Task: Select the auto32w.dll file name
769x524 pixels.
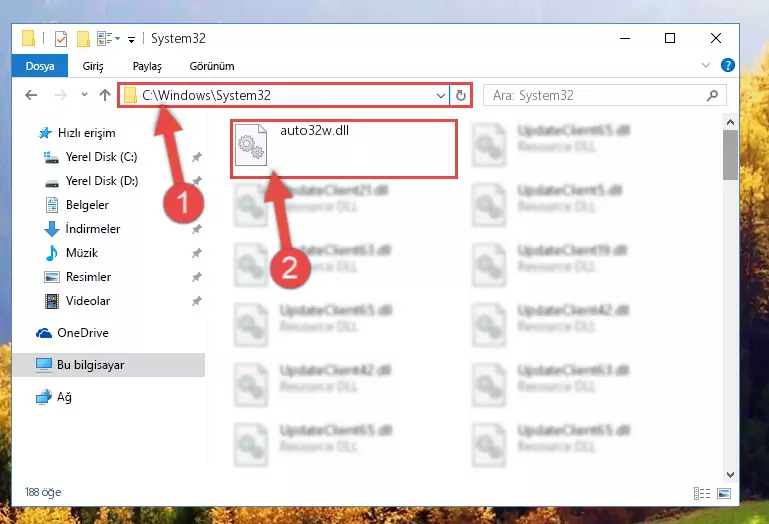Action: [x=314, y=131]
